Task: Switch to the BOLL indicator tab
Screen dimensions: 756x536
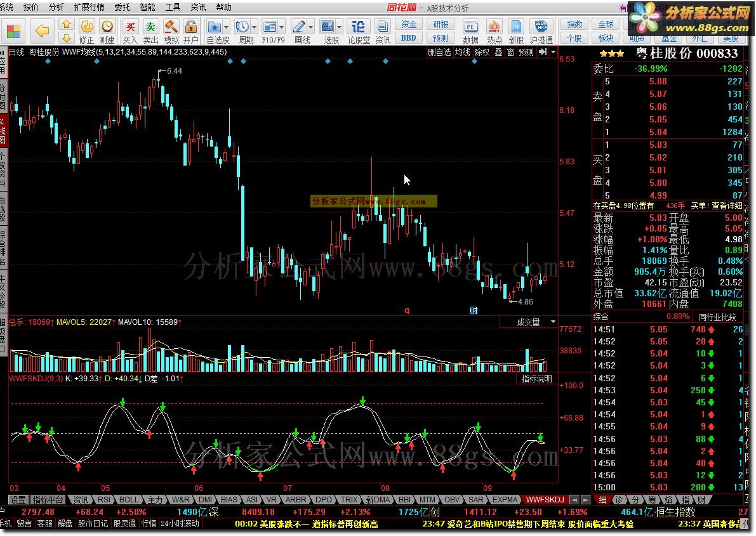Action: 129,500
